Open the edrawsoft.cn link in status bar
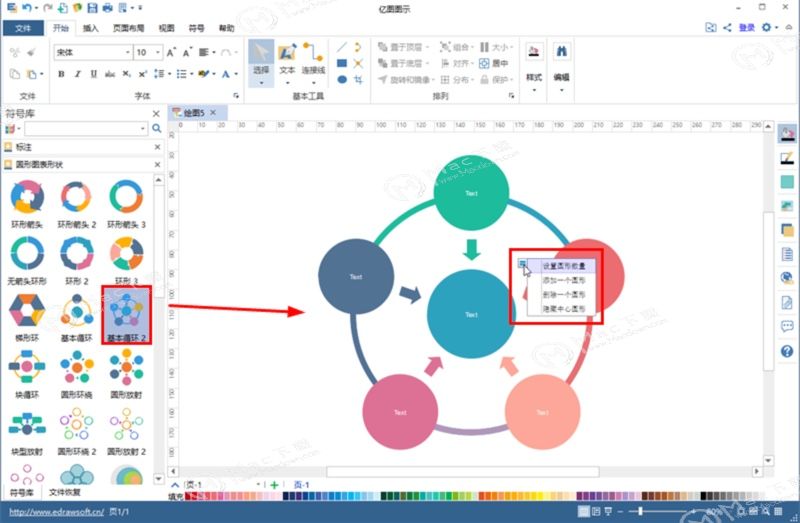The image size is (800, 523). [x=57, y=511]
